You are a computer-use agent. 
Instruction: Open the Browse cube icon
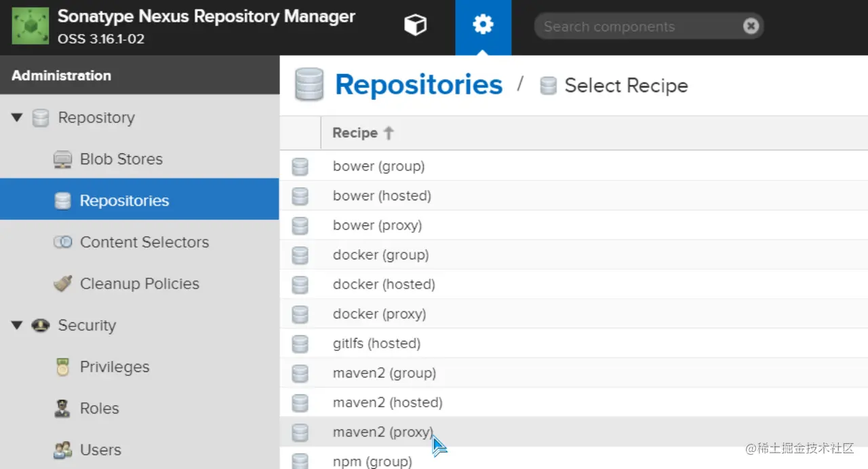[x=415, y=26]
